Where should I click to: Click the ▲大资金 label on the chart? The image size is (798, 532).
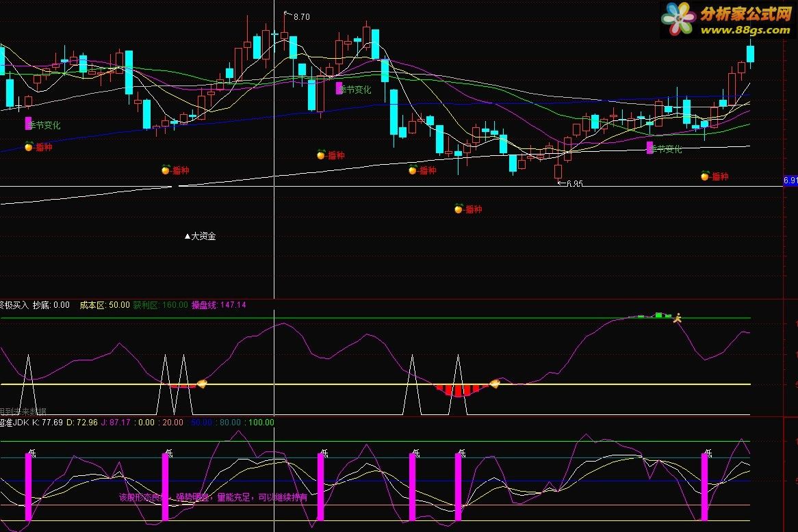click(200, 236)
